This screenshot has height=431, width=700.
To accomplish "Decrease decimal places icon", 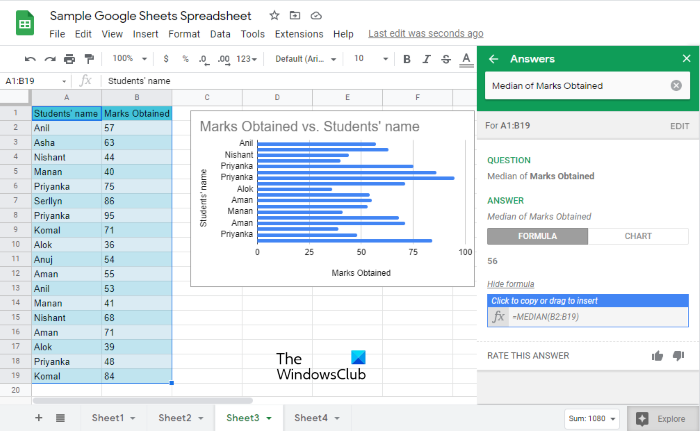I will [204, 59].
